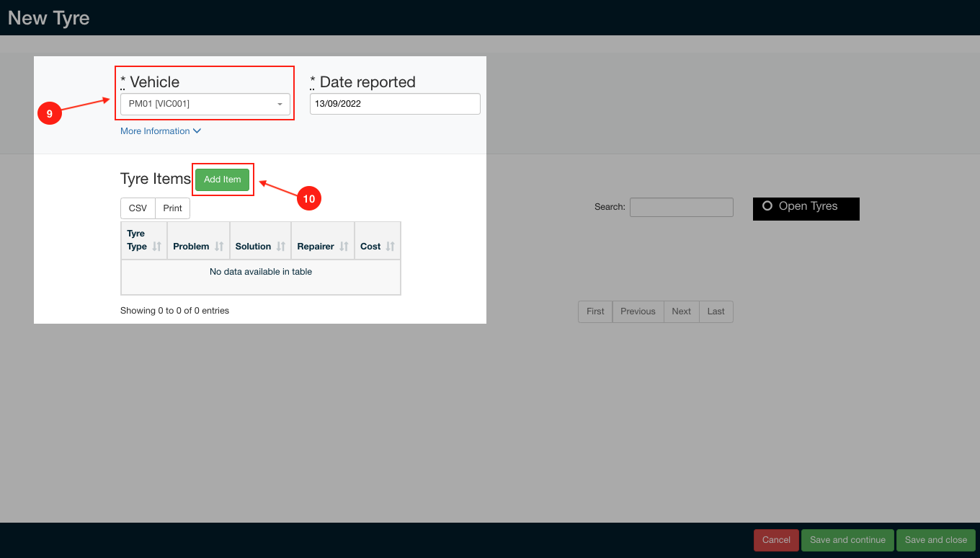Click the Print button above the table
This screenshot has height=558, width=980.
pos(172,208)
